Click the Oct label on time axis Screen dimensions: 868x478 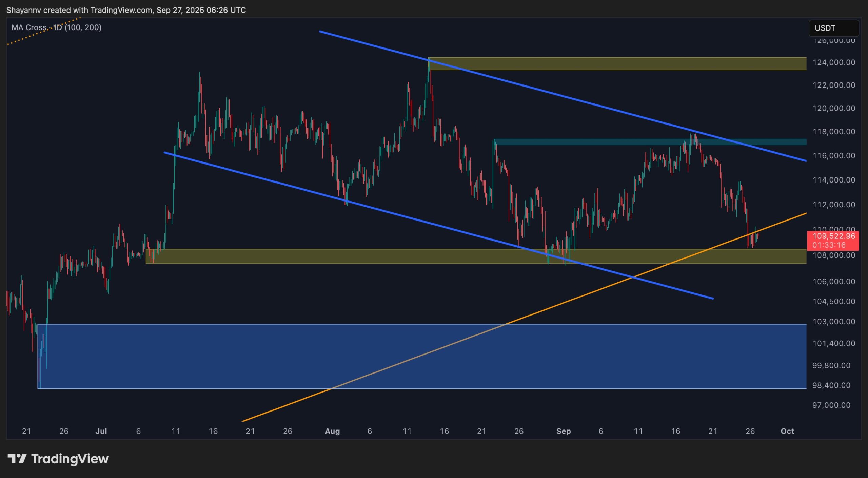(787, 431)
